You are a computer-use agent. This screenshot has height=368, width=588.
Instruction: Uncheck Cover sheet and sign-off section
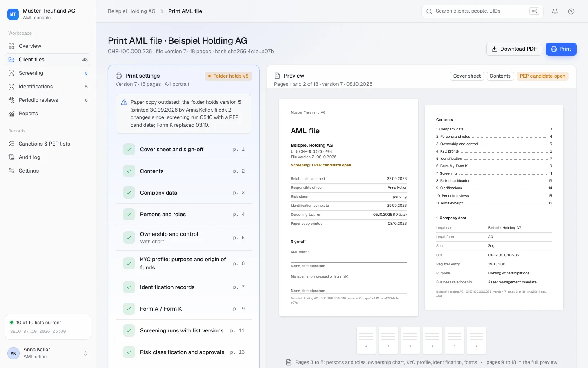point(129,149)
